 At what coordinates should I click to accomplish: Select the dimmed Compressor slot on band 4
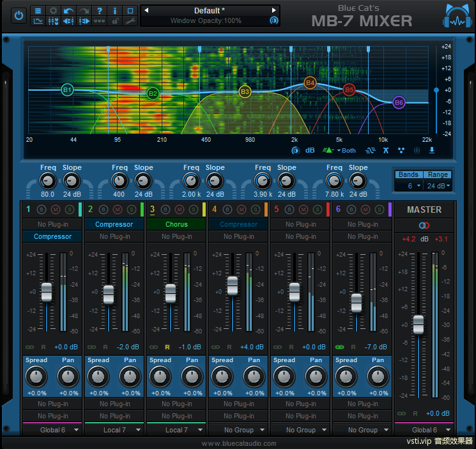pos(238,225)
